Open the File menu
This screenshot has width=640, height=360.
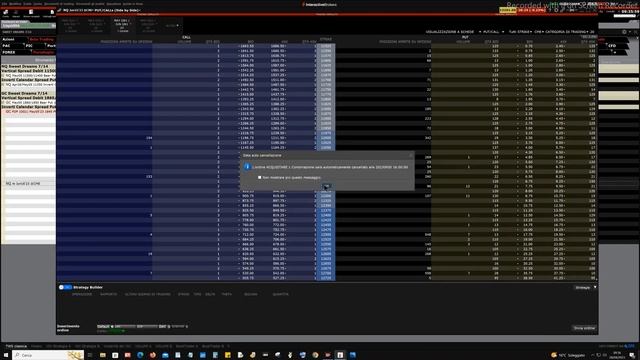[x=4, y=4]
